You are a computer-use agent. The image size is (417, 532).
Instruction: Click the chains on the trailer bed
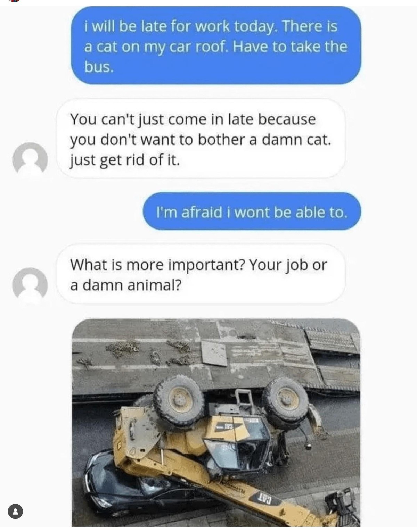149,351
